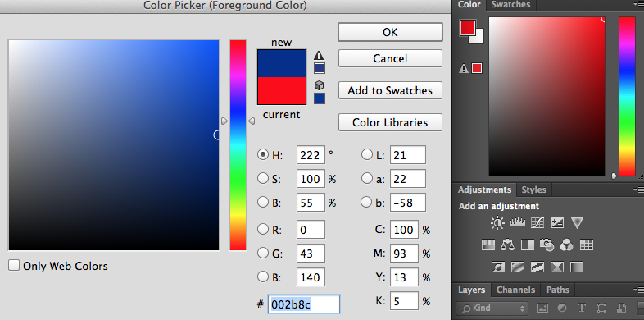Click the red current color swatch
Screen dimensions: 644x320
[282, 90]
